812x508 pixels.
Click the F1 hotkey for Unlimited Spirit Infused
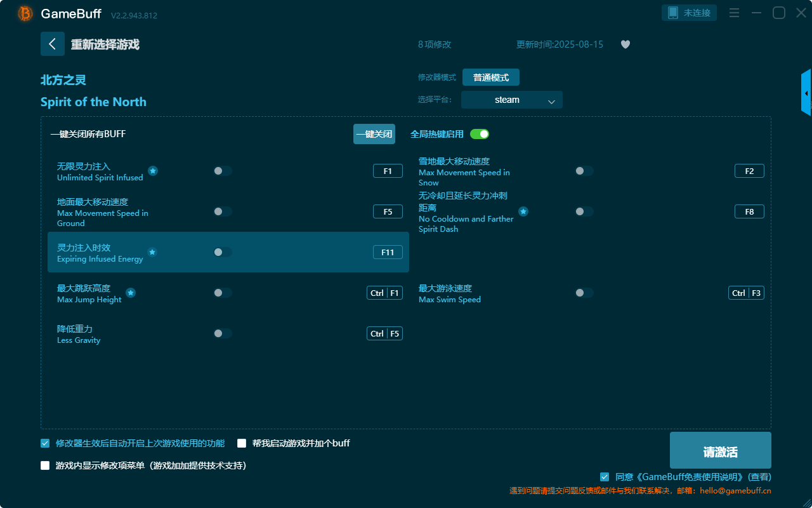point(388,171)
